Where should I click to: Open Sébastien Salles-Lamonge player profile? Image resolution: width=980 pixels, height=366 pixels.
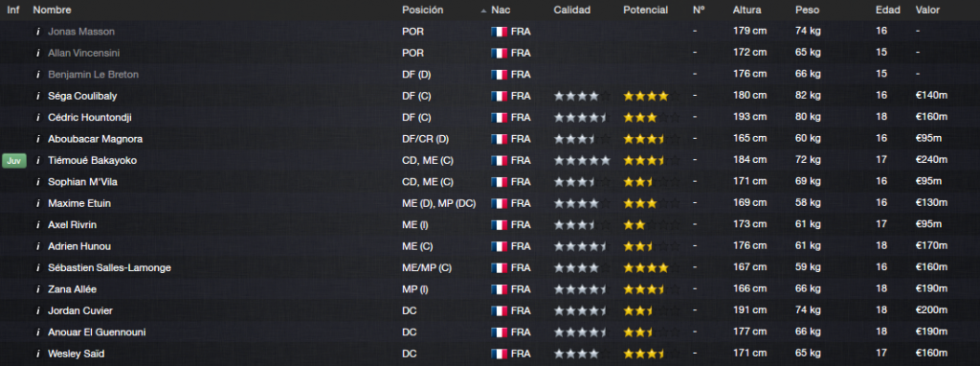(109, 267)
